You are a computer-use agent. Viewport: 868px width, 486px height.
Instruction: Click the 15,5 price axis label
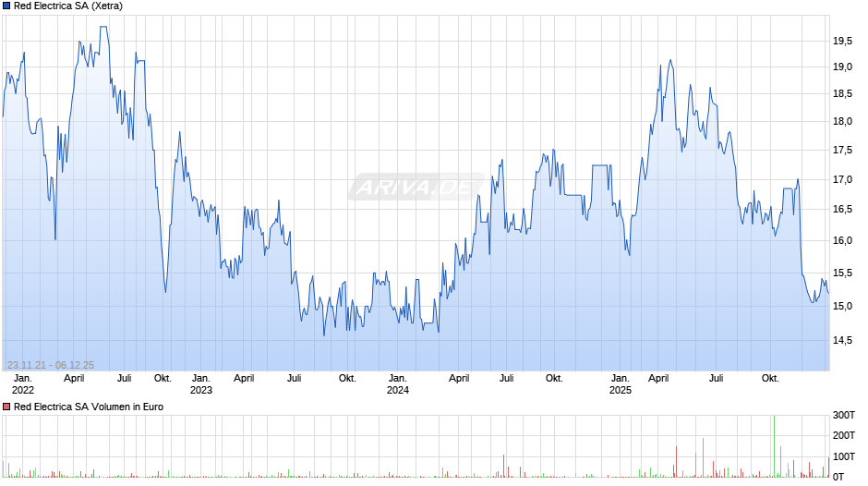pos(842,273)
